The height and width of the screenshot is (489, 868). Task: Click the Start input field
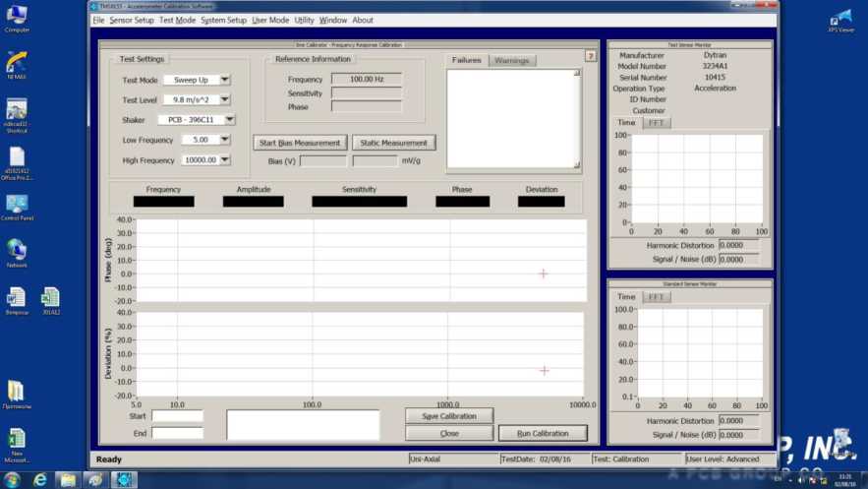tap(177, 416)
